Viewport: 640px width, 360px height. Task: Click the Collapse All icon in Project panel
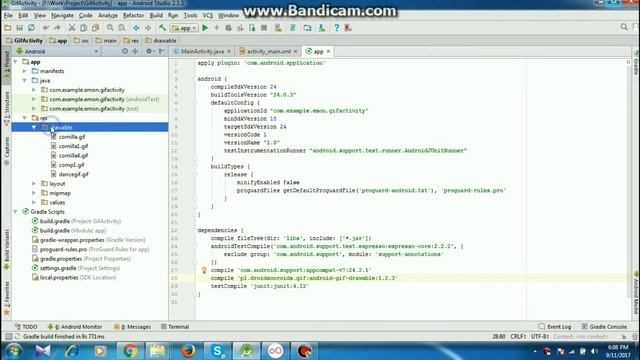[x=135, y=51]
